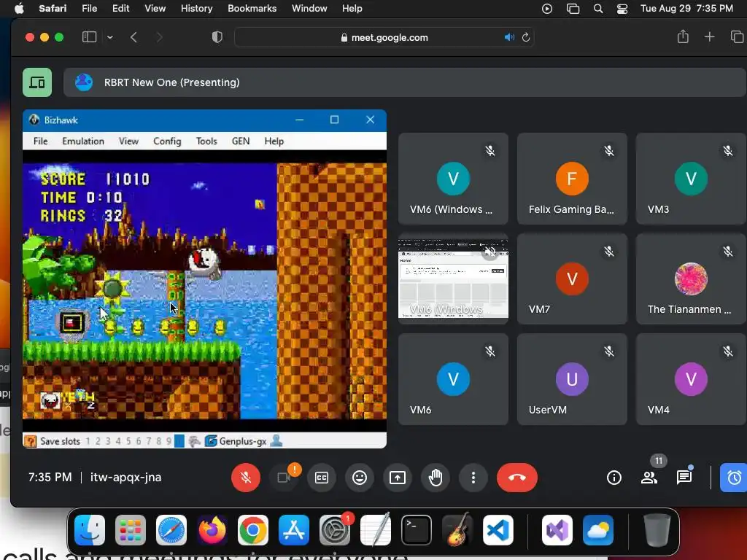Screen dimensions: 747x560
Task: Turn on camera in Meet bar
Action: pyautogui.click(x=284, y=477)
